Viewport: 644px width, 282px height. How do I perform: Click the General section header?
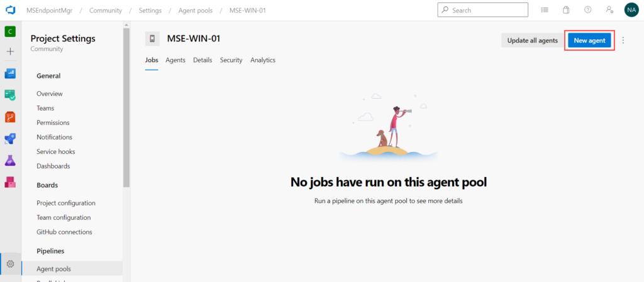click(x=48, y=76)
